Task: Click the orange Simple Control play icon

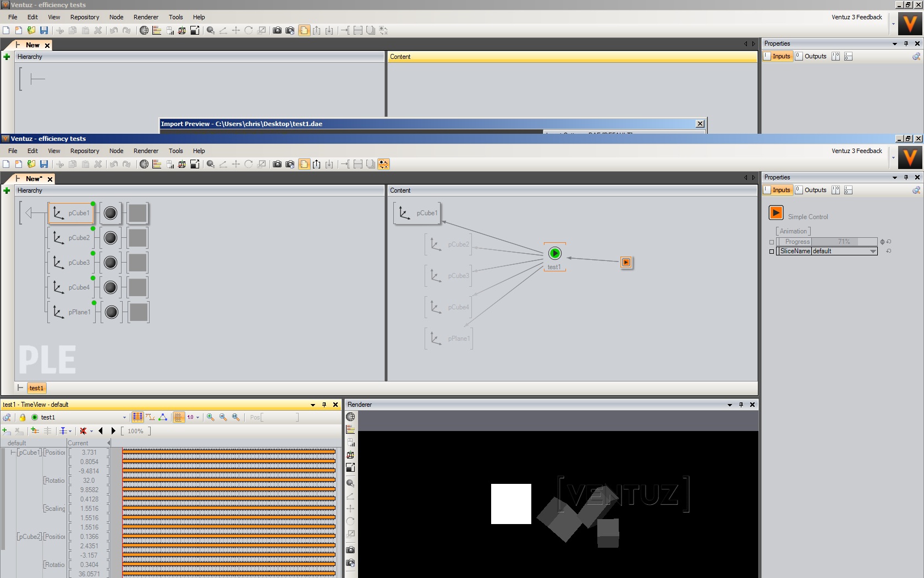Action: 776,213
